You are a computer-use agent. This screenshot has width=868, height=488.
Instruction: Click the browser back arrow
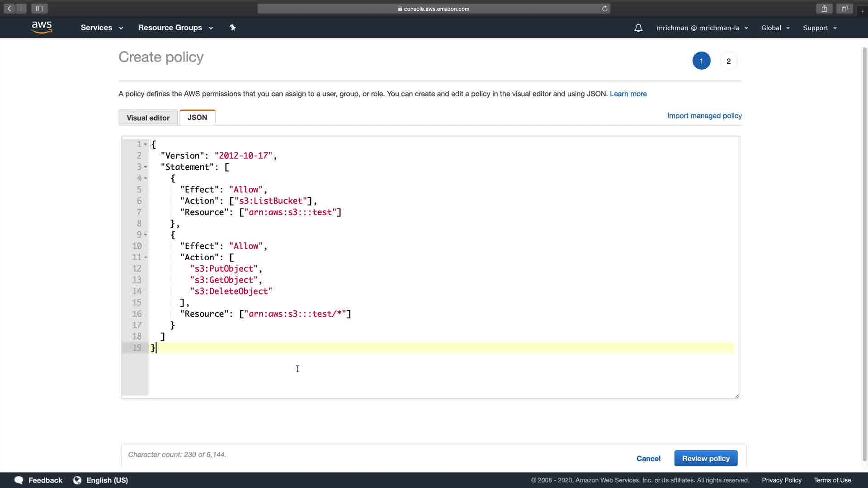point(9,9)
